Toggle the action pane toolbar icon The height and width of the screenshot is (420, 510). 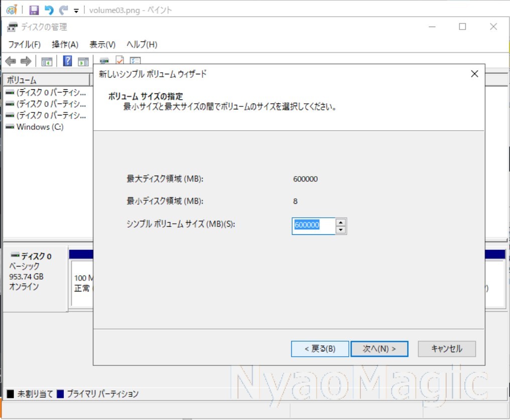click(x=83, y=61)
